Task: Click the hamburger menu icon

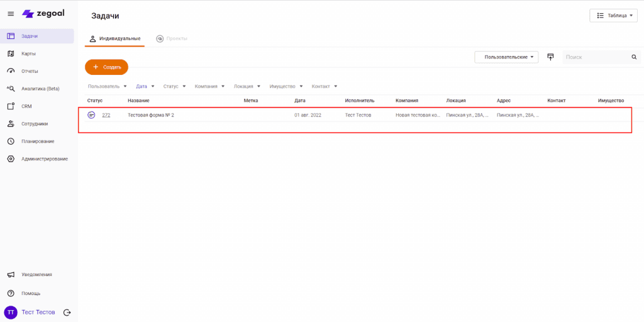Action: (x=11, y=14)
